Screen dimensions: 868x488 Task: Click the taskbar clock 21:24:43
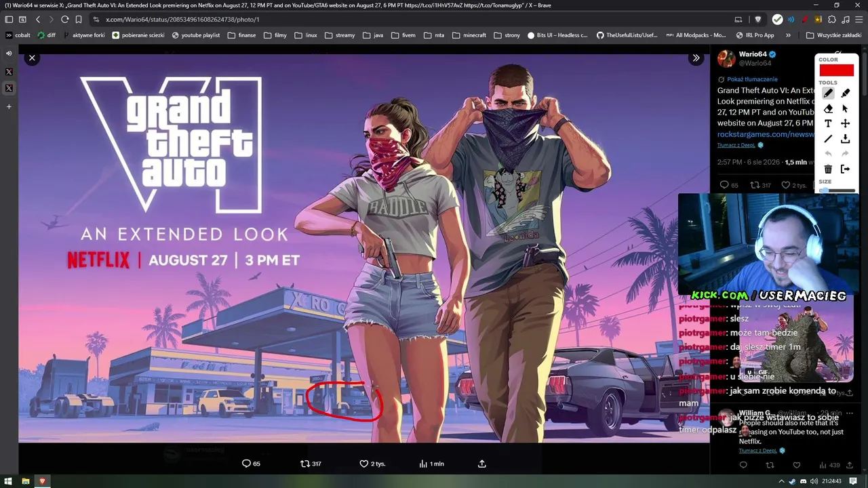831,481
